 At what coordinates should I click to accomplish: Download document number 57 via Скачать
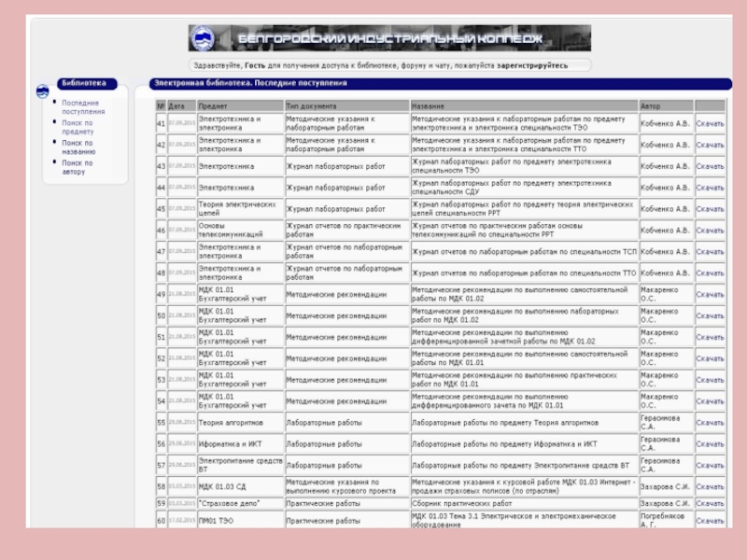coord(710,465)
